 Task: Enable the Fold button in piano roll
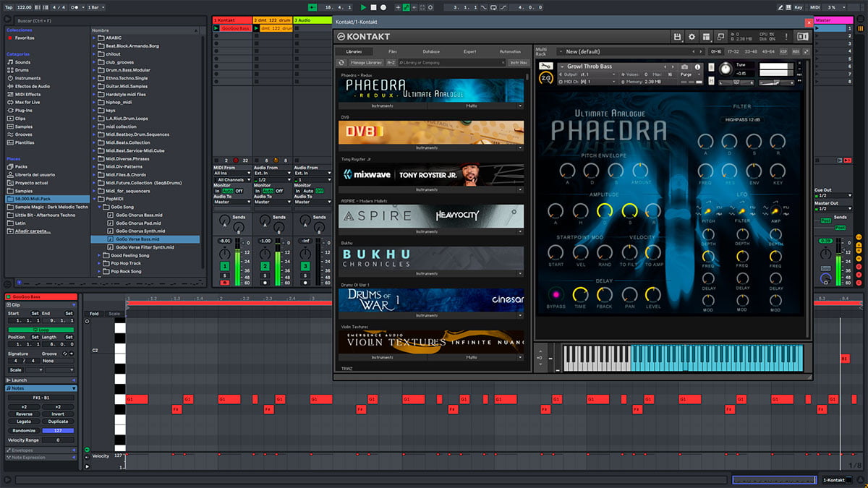(94, 314)
